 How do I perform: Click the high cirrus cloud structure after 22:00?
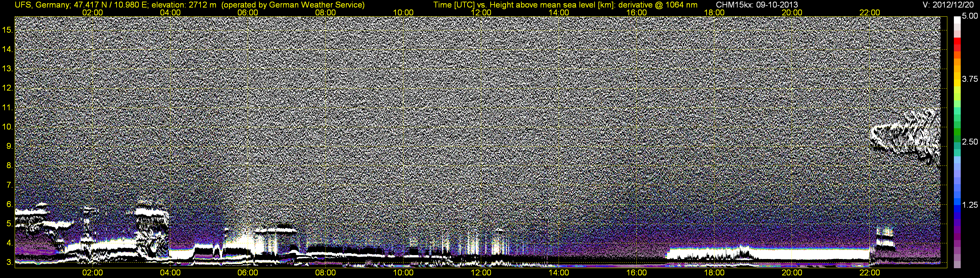pos(906,136)
